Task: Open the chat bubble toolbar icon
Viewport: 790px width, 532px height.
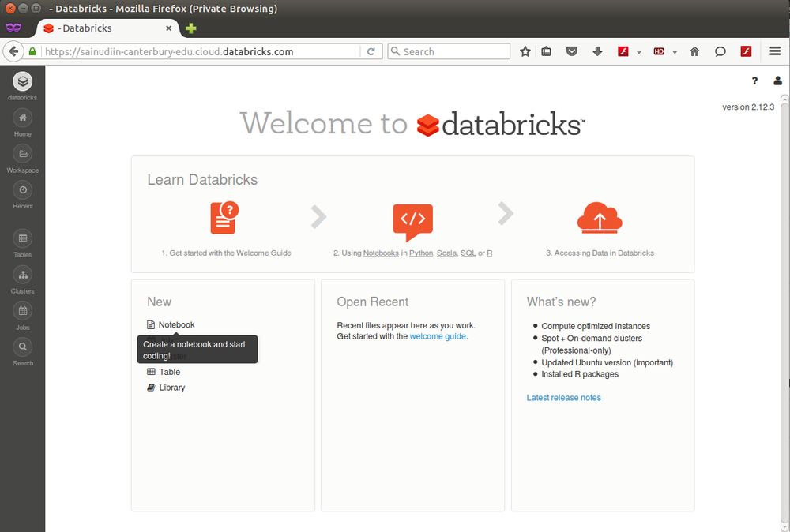Action: point(720,51)
